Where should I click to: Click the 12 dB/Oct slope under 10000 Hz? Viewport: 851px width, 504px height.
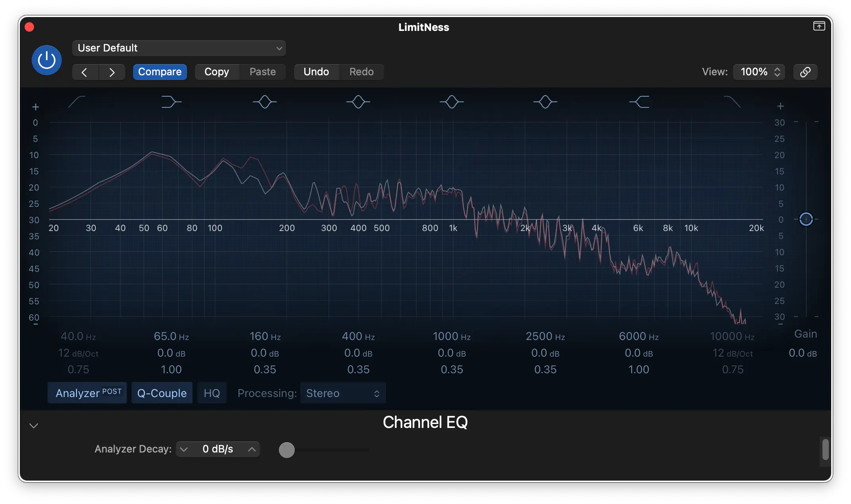tap(733, 353)
